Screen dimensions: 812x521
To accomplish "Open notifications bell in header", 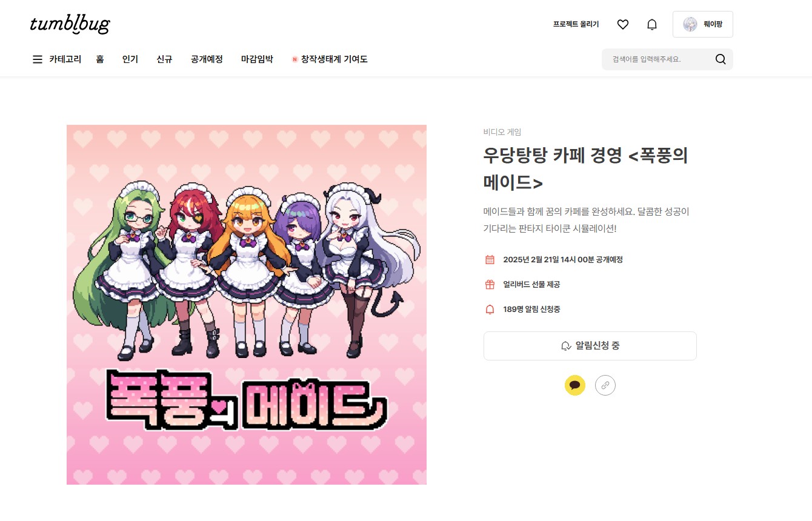I will click(651, 24).
